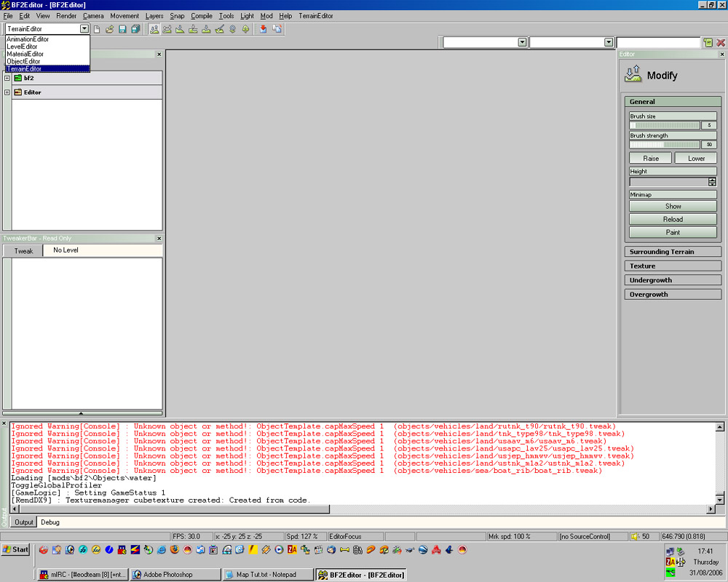Click the Save floppy disk icon
The width and height of the screenshot is (728, 582).
coord(122,29)
